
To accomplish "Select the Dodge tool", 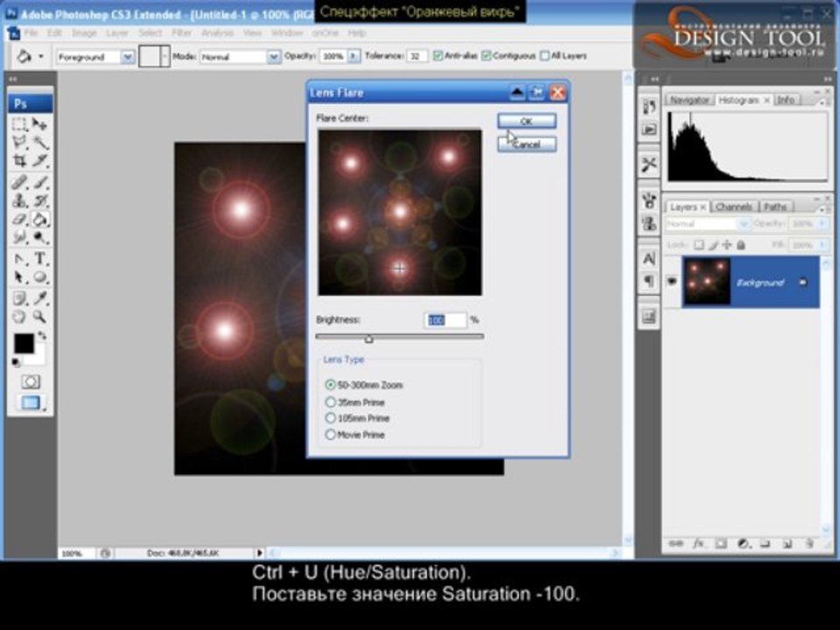I will point(39,237).
